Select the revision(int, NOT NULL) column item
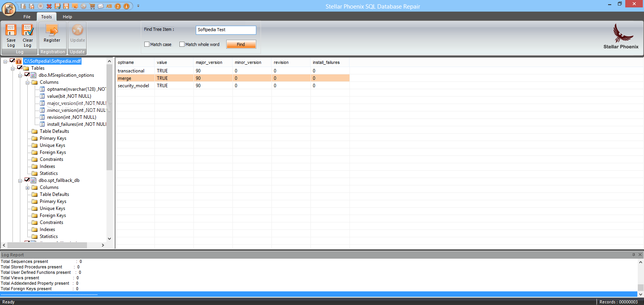The width and height of the screenshot is (644, 305). click(x=72, y=117)
